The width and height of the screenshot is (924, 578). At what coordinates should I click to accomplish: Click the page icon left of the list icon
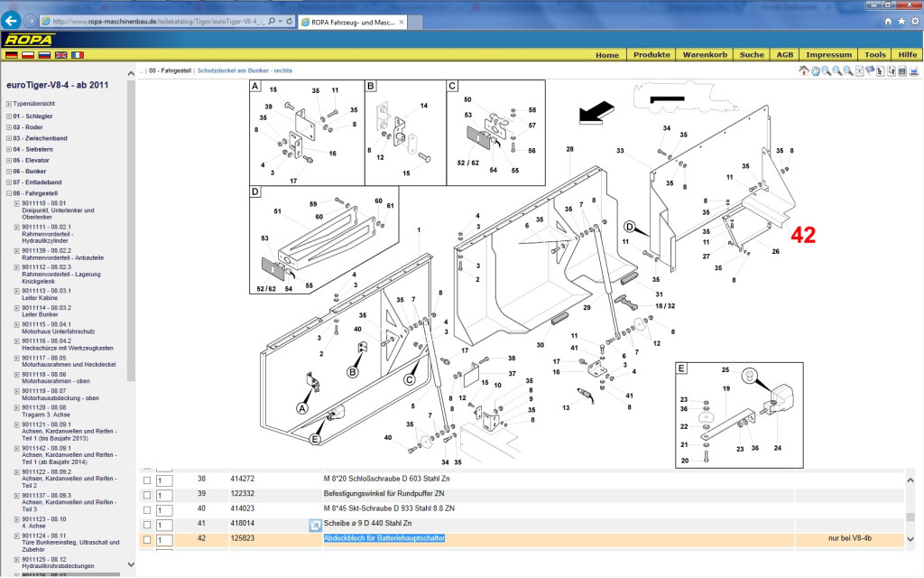[x=892, y=70]
